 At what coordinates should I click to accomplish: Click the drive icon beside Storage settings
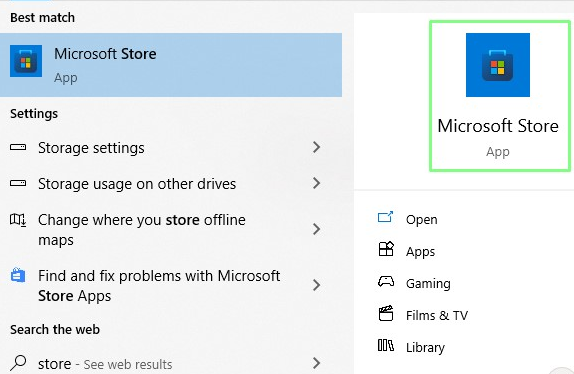click(18, 147)
